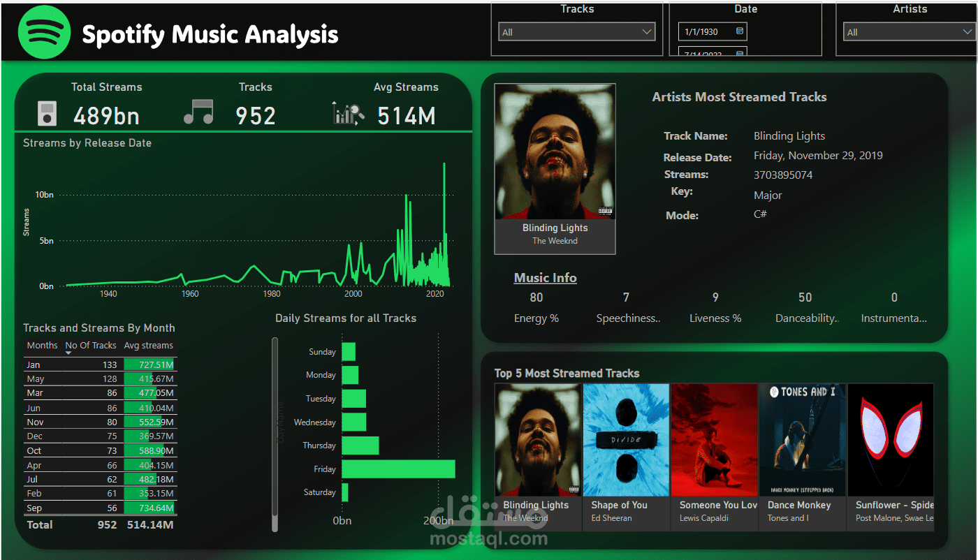Click the Spotify logo icon
The image size is (978, 560).
click(x=44, y=33)
